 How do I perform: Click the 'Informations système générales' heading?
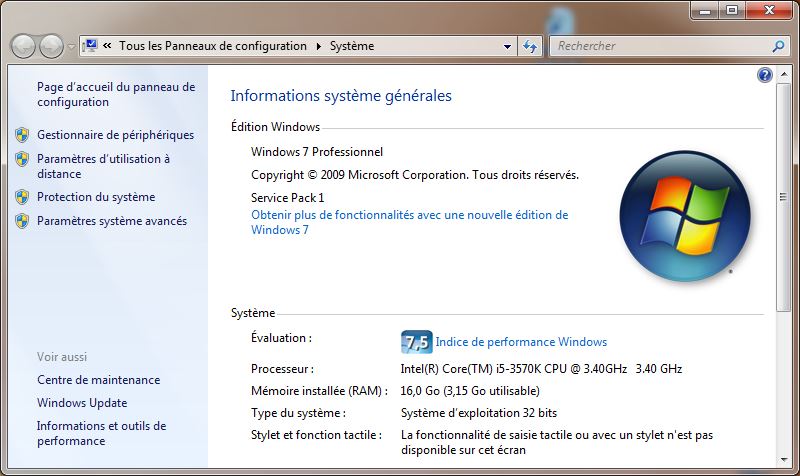(x=341, y=96)
